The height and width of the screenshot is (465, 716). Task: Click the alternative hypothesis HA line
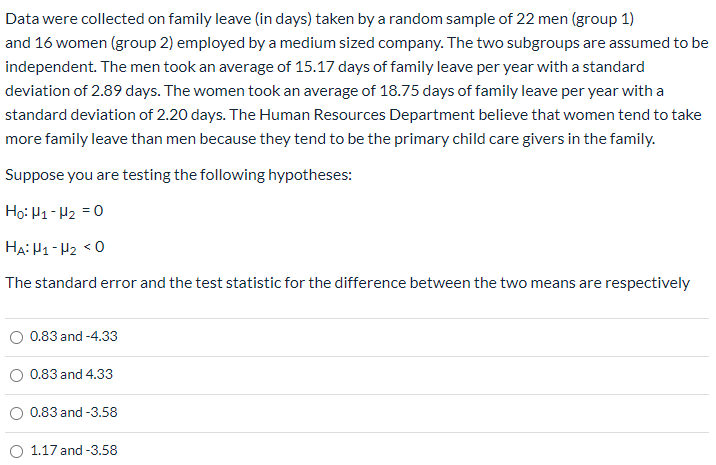[56, 247]
